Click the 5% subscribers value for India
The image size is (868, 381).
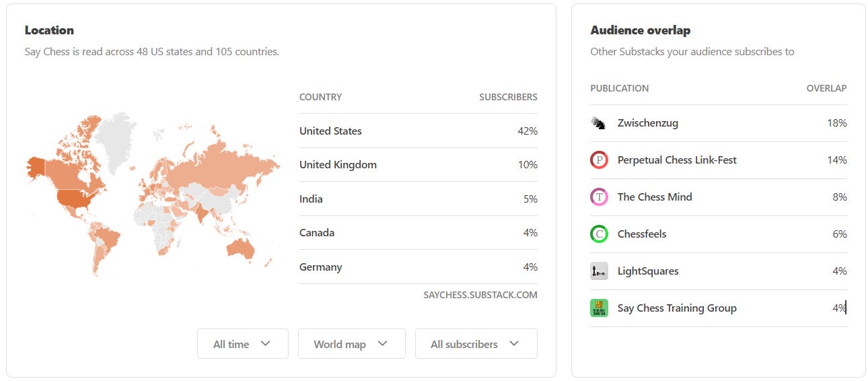coord(530,199)
